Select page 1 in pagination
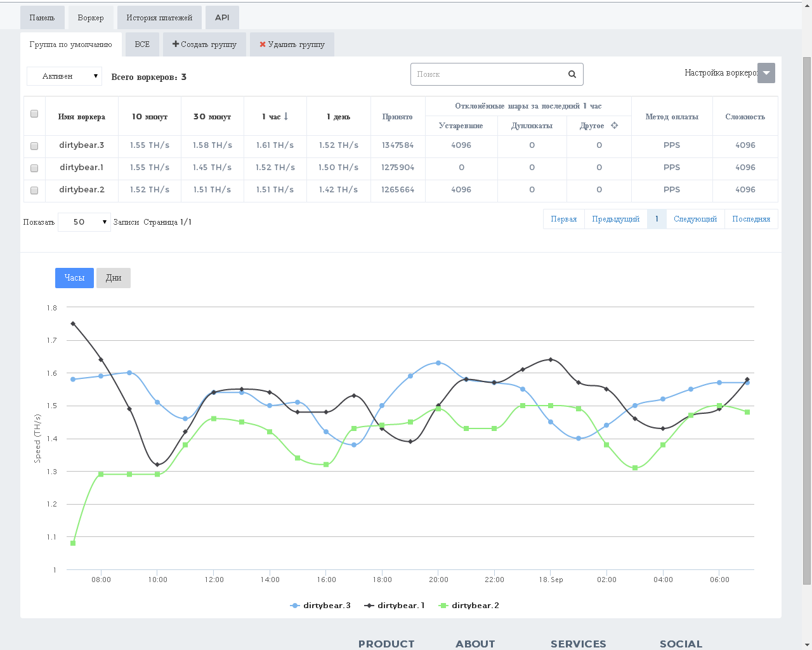Image resolution: width=812 pixels, height=650 pixels. click(x=657, y=219)
